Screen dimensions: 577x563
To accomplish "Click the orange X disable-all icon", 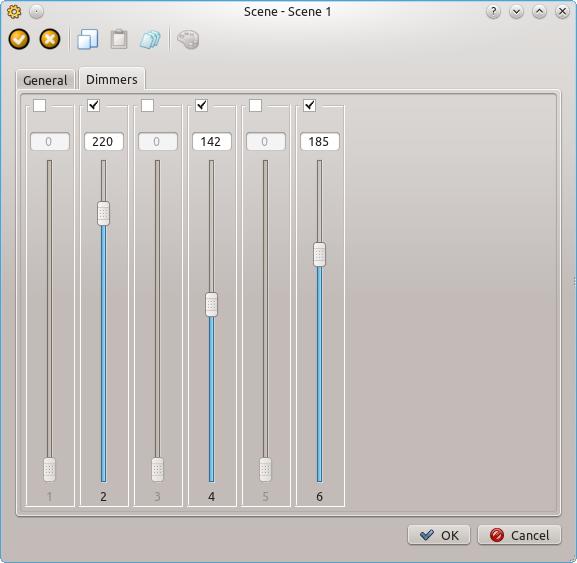I will pos(50,39).
